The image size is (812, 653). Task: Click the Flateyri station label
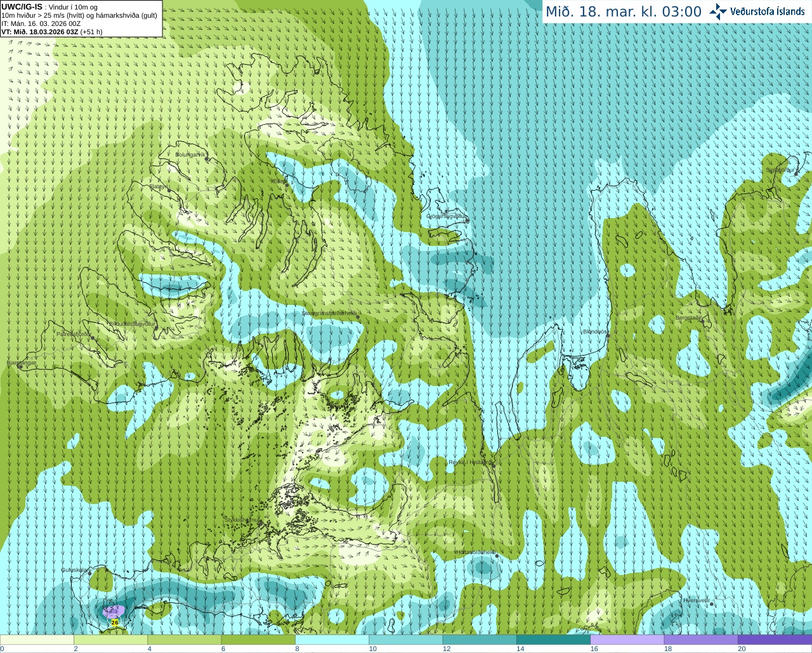coord(158,186)
